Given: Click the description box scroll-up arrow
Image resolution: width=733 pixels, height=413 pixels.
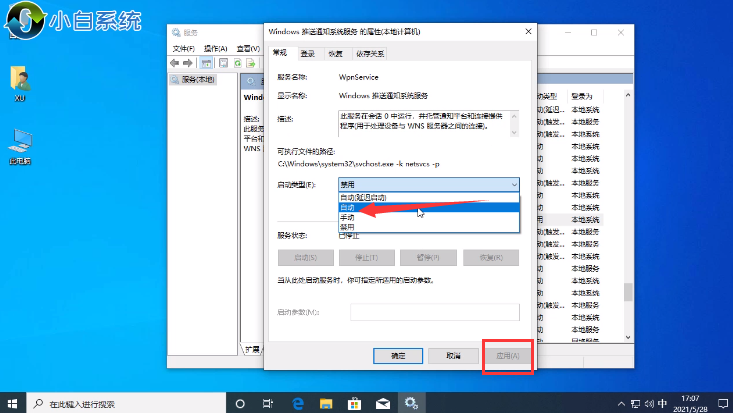Looking at the screenshot, I should pyautogui.click(x=514, y=116).
